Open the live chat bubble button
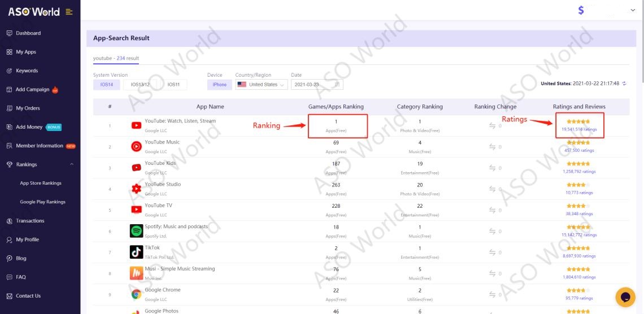The height and width of the screenshot is (314, 644). pyautogui.click(x=625, y=297)
